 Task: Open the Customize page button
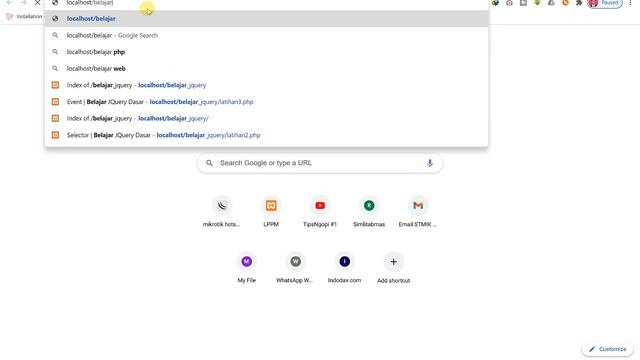click(x=607, y=349)
